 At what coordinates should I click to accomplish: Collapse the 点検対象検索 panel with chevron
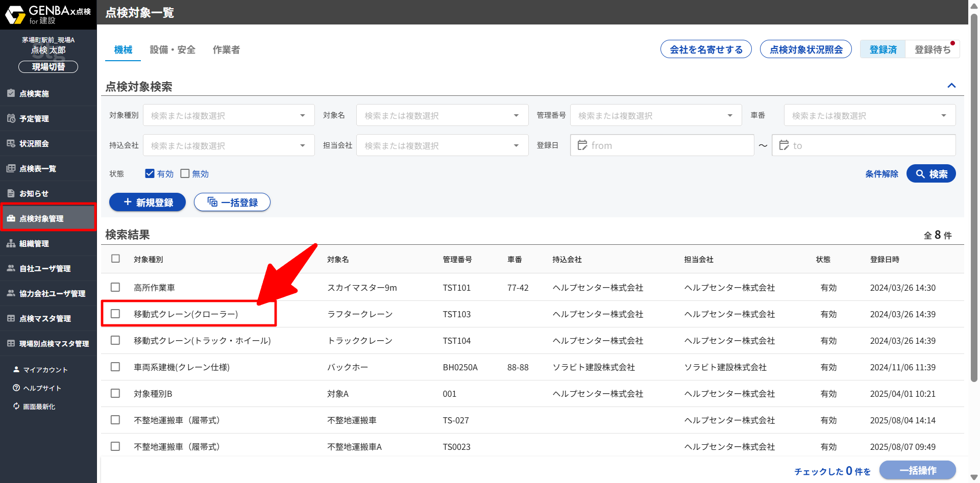(951, 86)
